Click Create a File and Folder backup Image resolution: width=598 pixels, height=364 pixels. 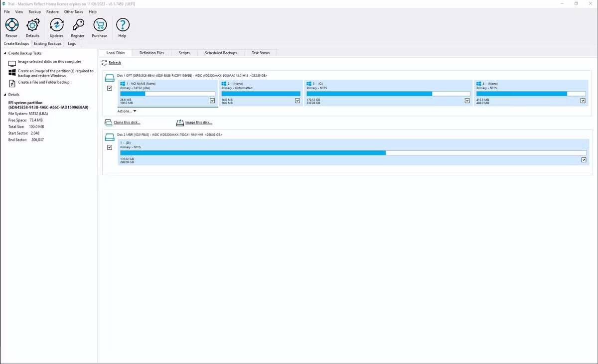point(44,82)
